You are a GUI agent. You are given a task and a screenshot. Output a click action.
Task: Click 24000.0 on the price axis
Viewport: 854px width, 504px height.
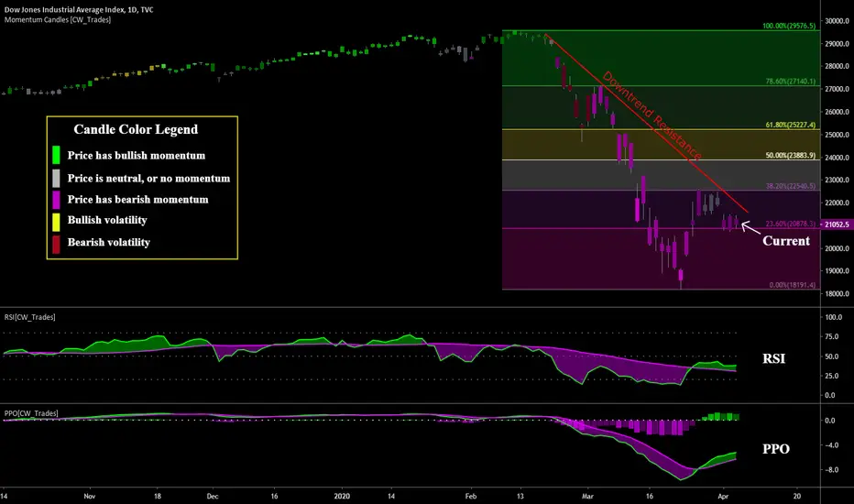click(837, 158)
